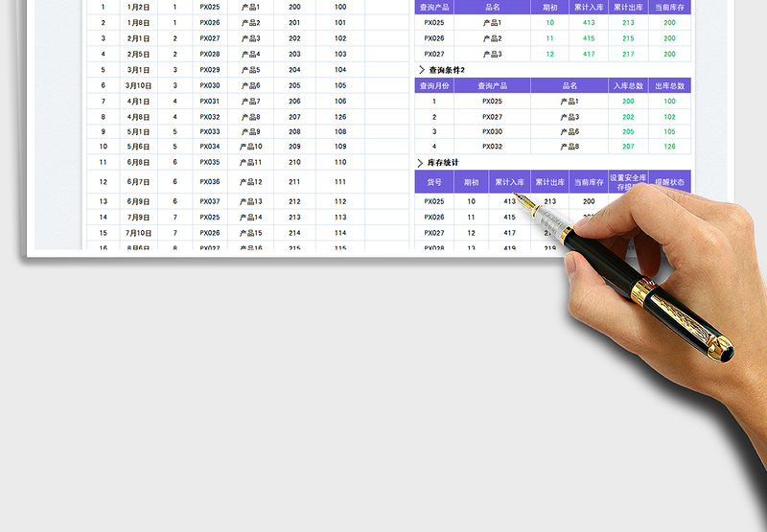The image size is (767, 532).
Task: Click the 设置安全库存 header cell
Action: (x=628, y=181)
